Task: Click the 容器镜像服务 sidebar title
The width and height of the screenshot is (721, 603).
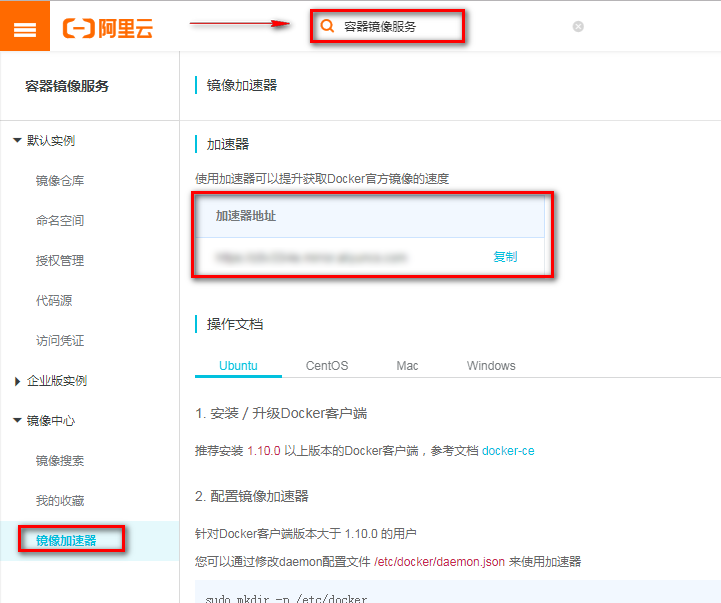Action: coord(67,86)
